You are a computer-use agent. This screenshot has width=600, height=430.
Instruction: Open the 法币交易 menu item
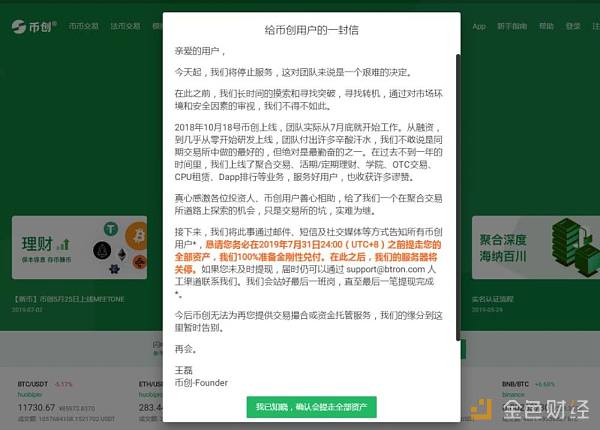pos(125,26)
